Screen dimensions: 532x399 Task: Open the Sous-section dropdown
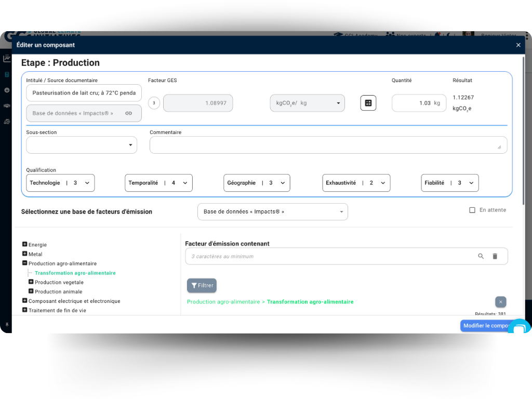[82, 145]
